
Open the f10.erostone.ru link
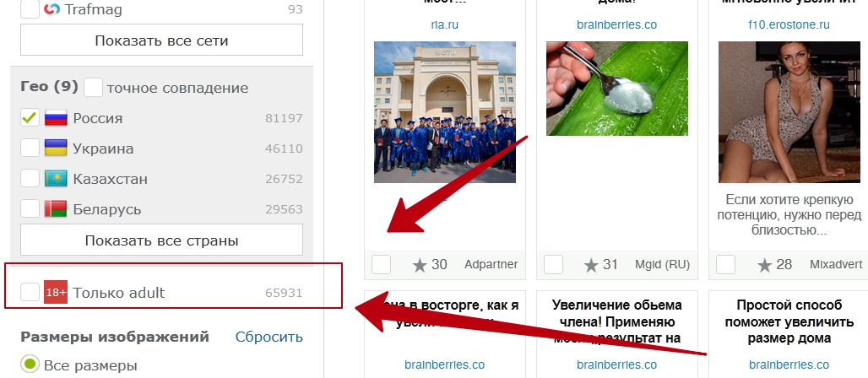pos(789,24)
